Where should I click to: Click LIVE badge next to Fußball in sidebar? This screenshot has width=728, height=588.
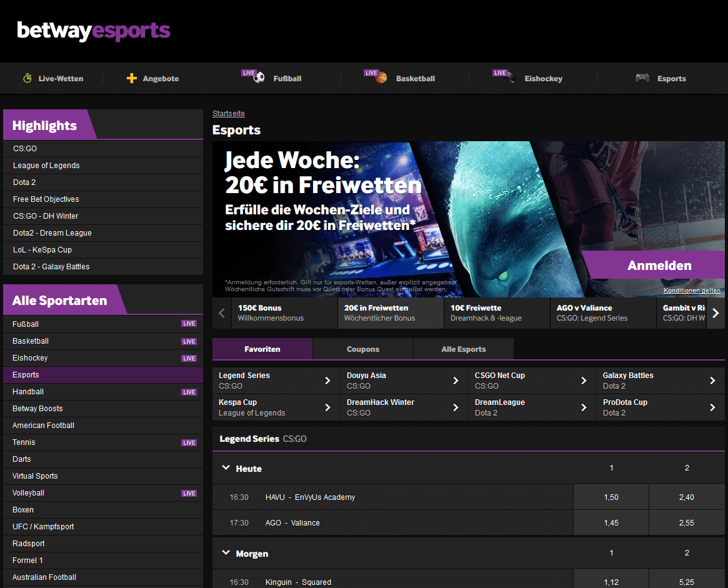pos(189,324)
